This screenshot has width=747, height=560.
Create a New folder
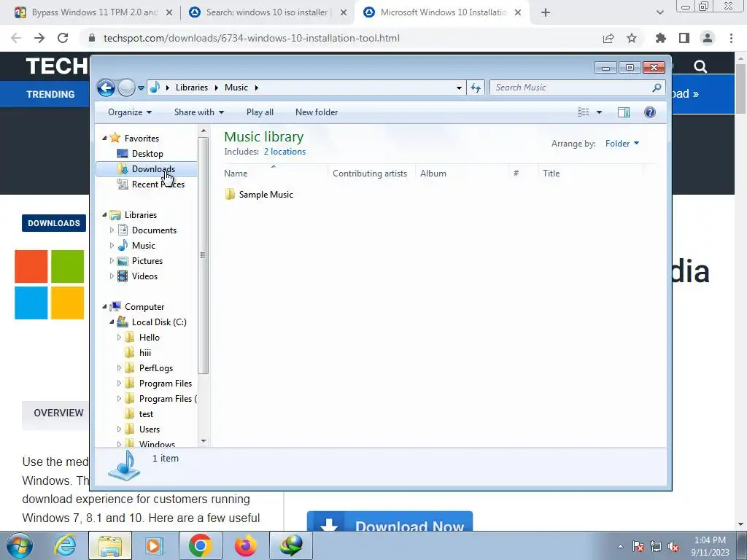(317, 112)
